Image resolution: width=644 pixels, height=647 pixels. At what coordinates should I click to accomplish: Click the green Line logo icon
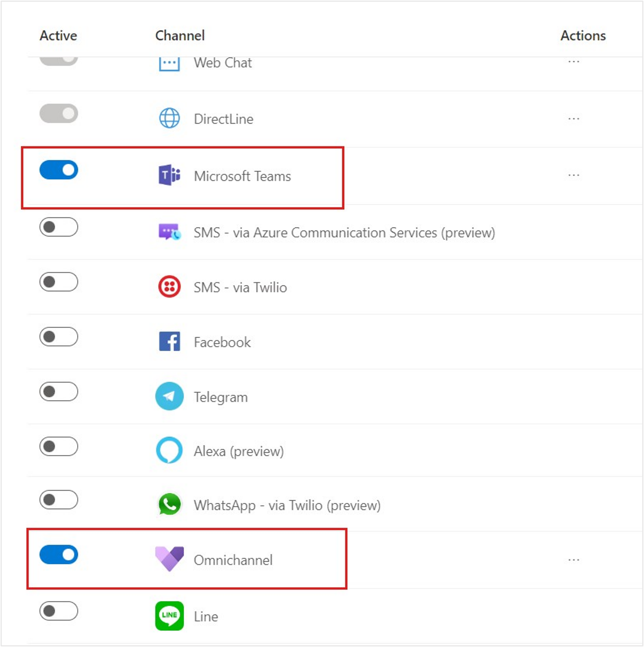169,616
